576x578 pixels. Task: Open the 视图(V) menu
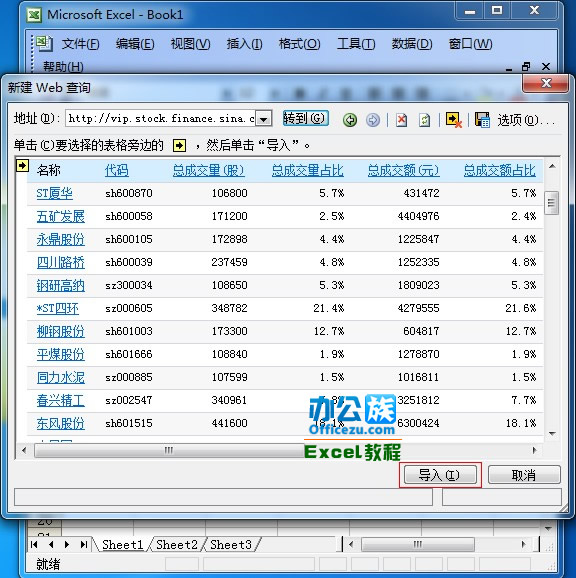click(x=190, y=44)
